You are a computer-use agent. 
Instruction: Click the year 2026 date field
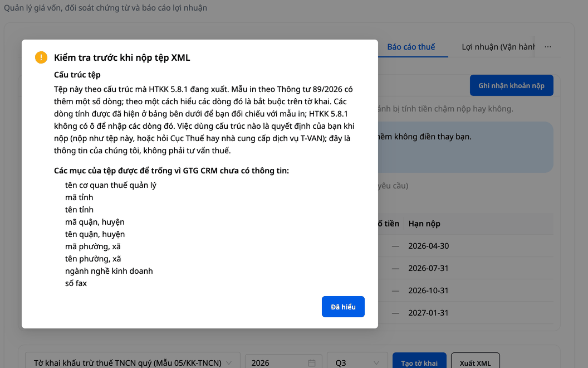point(283,363)
